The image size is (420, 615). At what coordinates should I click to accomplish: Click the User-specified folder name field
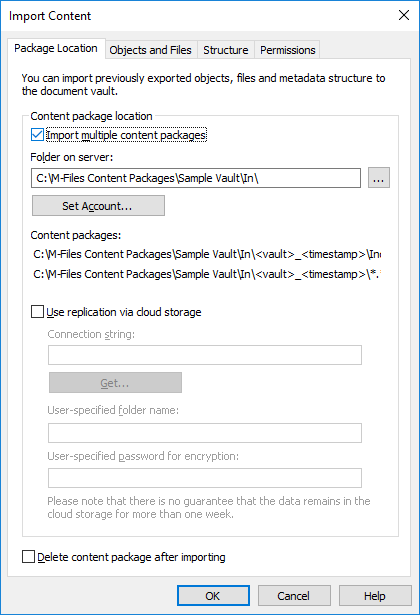205,433
